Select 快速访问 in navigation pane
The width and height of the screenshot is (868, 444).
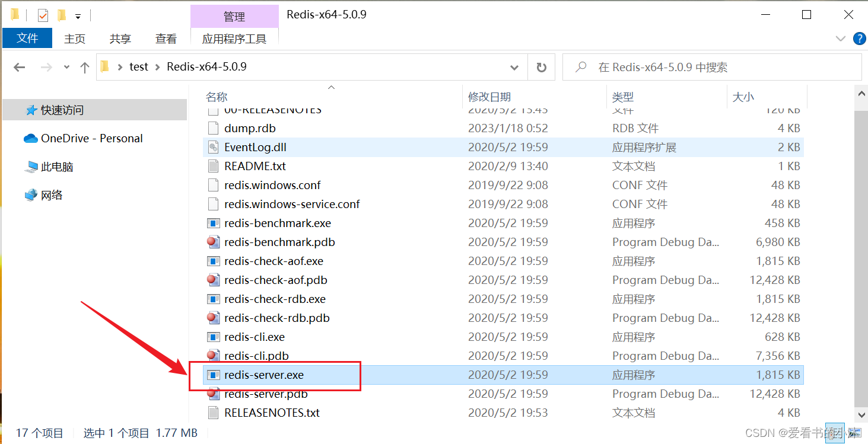pyautogui.click(x=62, y=110)
